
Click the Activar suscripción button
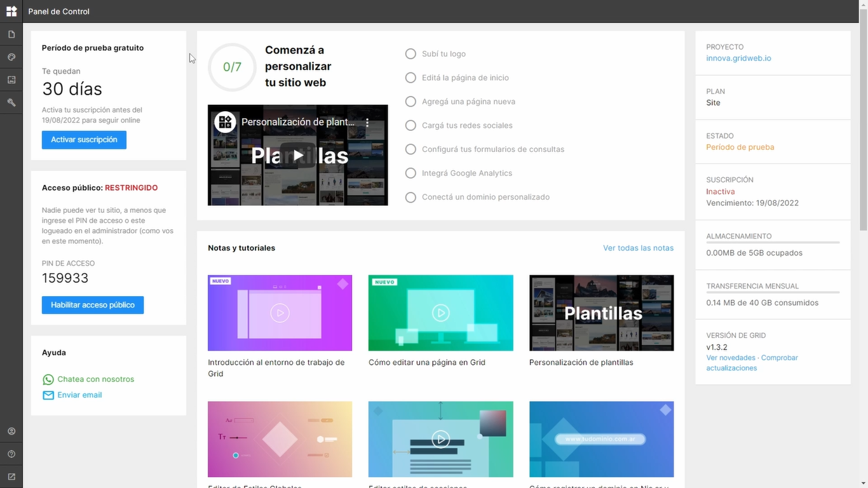84,140
